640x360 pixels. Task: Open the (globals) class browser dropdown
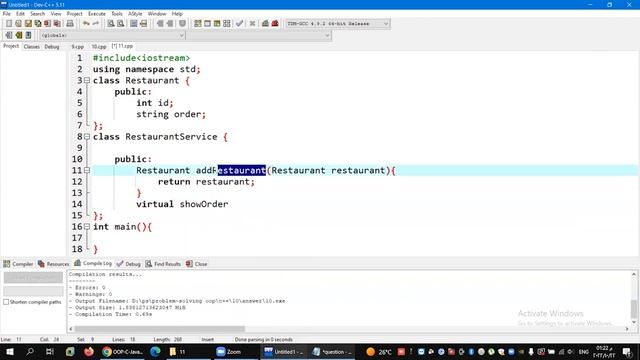coord(113,36)
